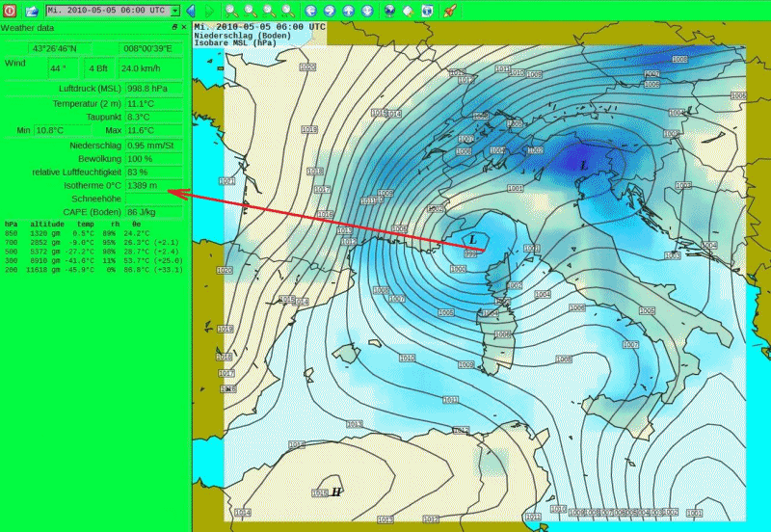Close the Weather data panel
771x532 pixels.
[x=184, y=28]
